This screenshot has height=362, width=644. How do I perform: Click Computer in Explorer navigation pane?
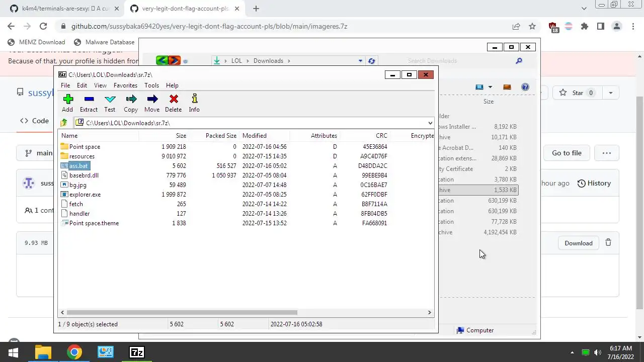point(475,330)
